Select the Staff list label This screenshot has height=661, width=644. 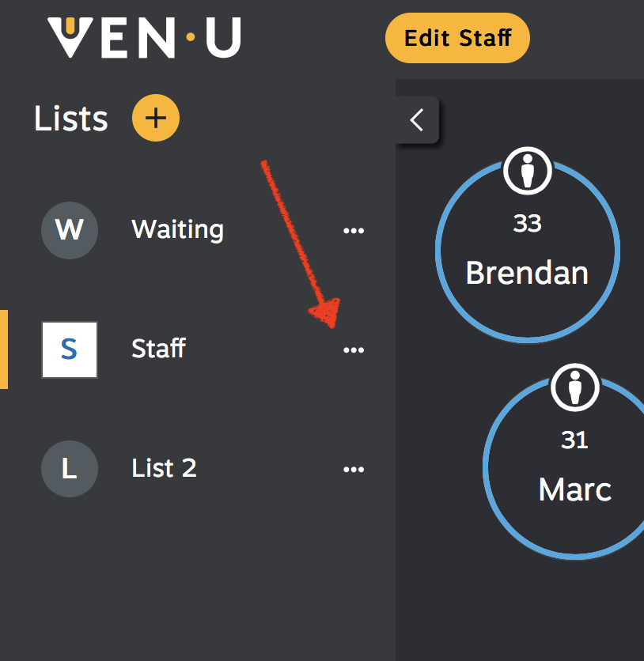(x=158, y=349)
